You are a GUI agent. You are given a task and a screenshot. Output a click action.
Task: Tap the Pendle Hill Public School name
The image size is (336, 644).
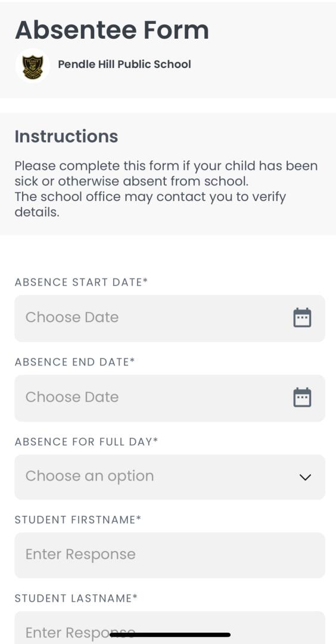[x=125, y=64]
